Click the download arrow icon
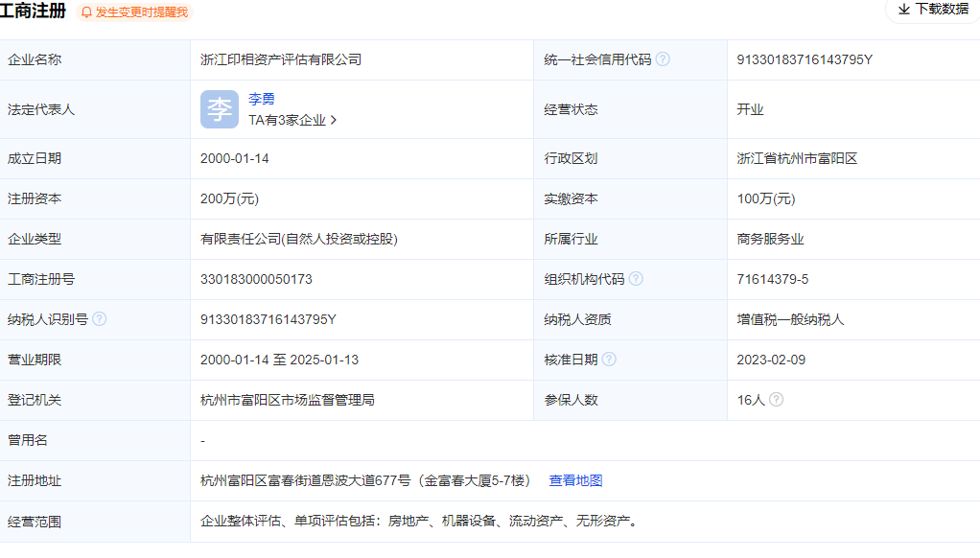The width and height of the screenshot is (980, 558). point(903,10)
